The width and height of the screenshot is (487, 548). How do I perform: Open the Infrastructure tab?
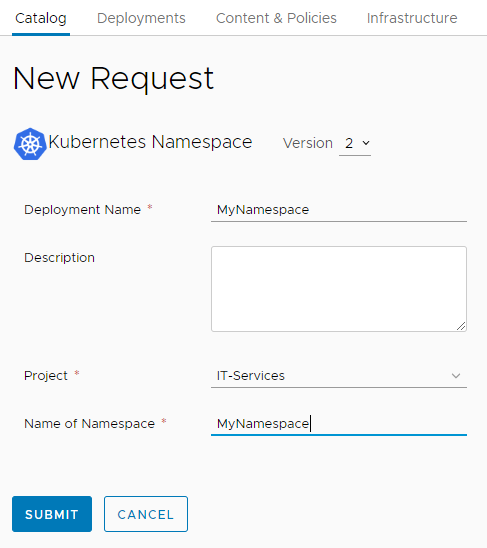[412, 18]
